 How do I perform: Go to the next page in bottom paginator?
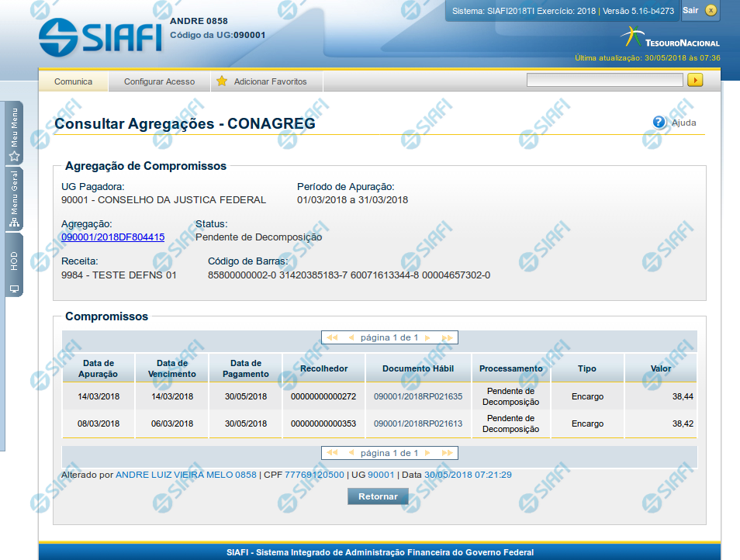tap(428, 453)
